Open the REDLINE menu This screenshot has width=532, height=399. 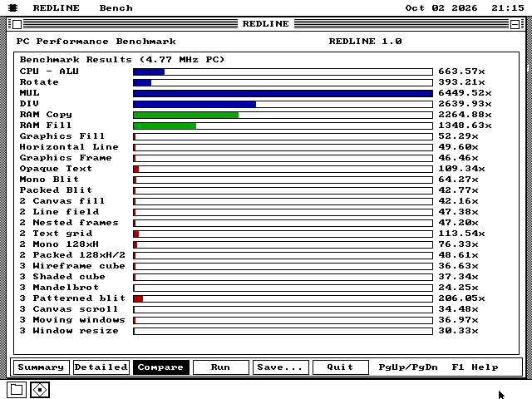(x=56, y=7)
